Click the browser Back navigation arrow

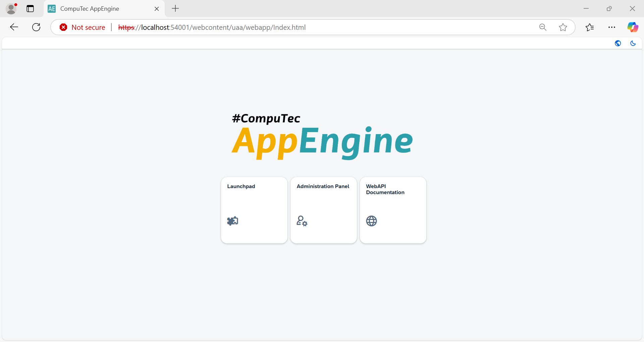click(14, 27)
